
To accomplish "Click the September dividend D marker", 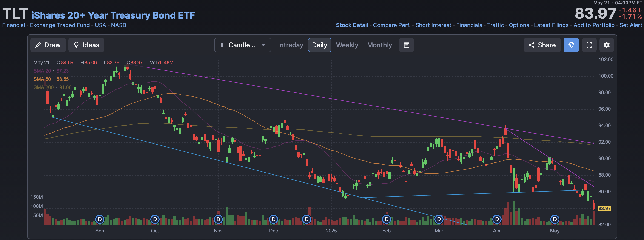I will 100,219.
